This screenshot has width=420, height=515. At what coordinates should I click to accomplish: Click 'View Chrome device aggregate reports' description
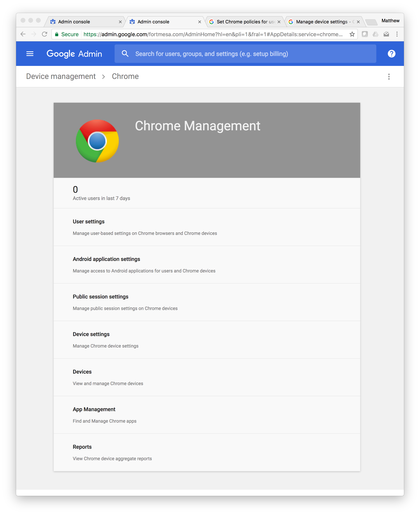[112, 458]
